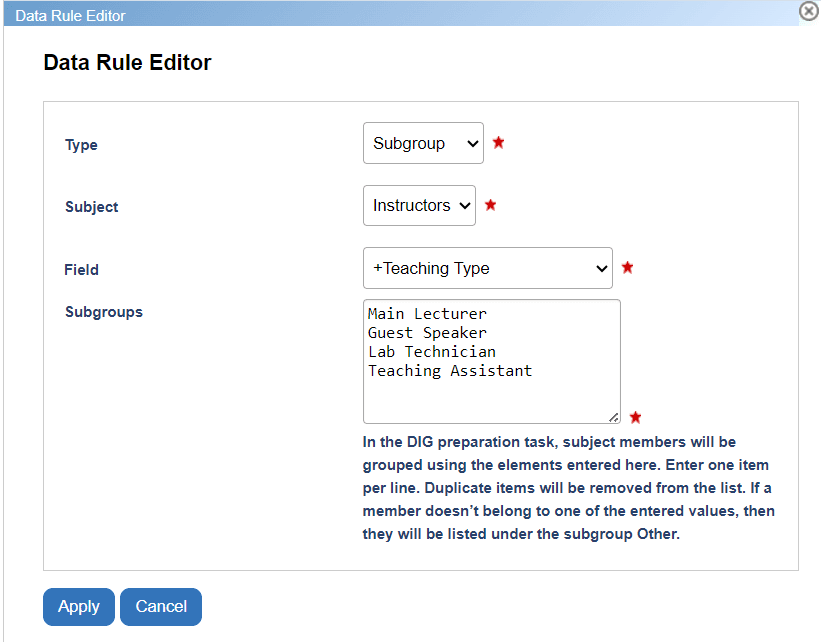The width and height of the screenshot is (821, 642).
Task: Open the Field dropdown showing +Teaching Type
Action: tap(487, 268)
